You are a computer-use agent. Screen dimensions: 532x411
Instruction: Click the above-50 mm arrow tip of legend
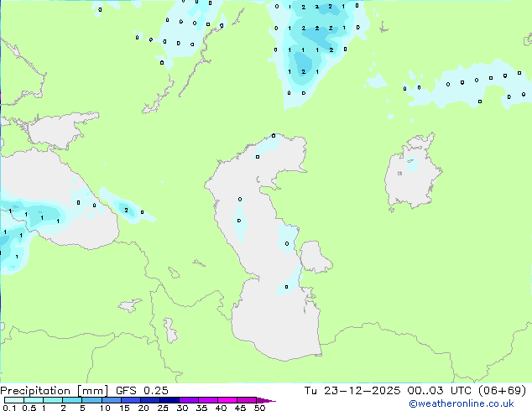(266, 400)
